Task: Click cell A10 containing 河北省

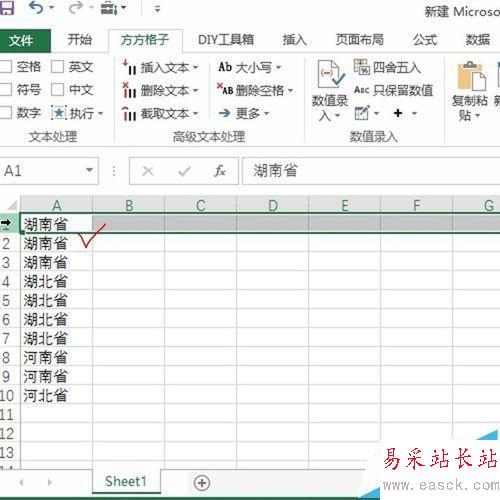Action: tap(56, 396)
